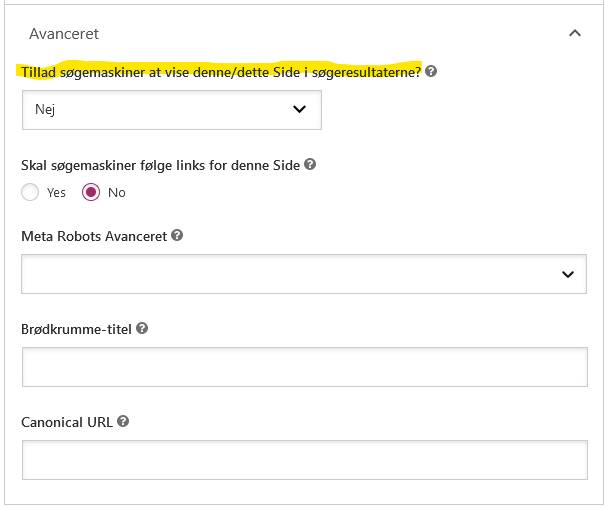Click the Brødkrumme-titel label text
The width and height of the screenshot is (610, 510).
76,329
